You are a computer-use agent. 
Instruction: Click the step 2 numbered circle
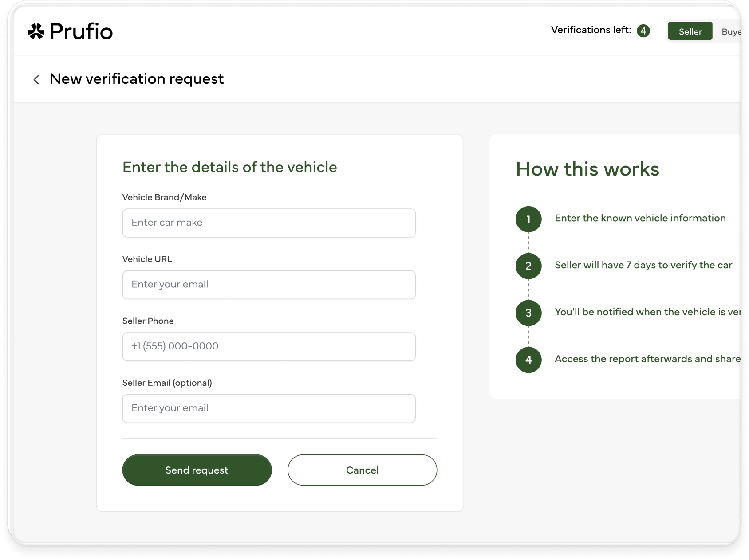[528, 266]
